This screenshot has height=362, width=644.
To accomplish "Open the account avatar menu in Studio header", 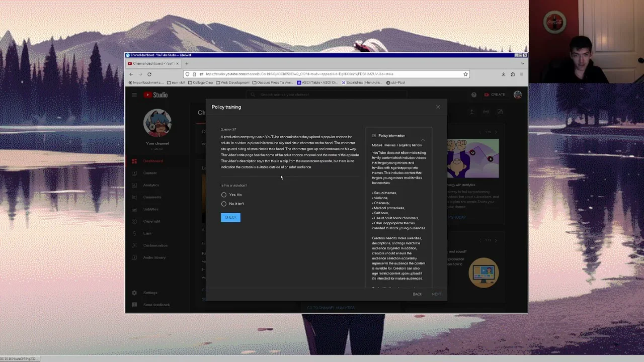I will pyautogui.click(x=517, y=95).
